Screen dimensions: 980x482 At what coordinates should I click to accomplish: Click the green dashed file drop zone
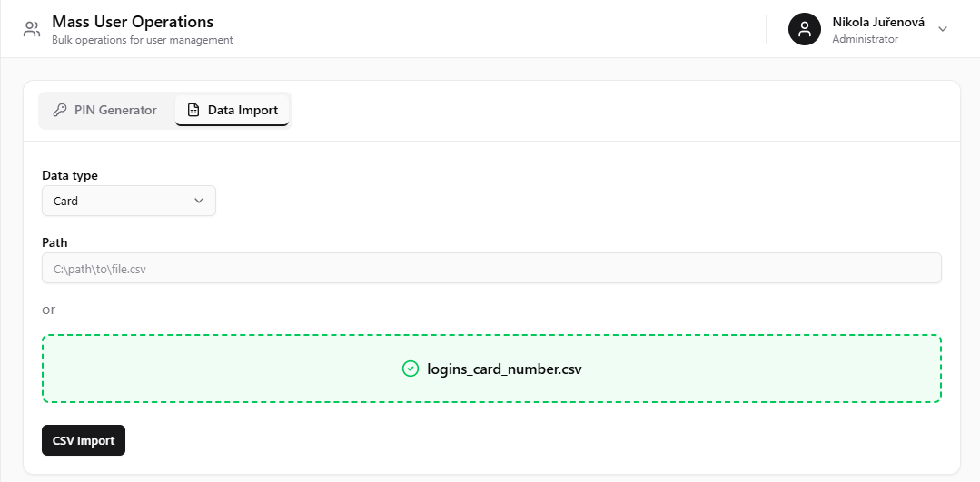point(491,369)
